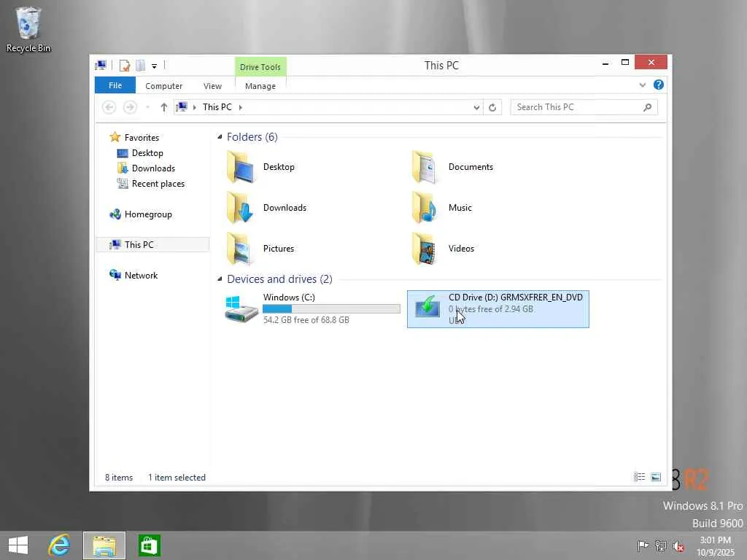Open the Start button on taskbar

(x=18, y=545)
